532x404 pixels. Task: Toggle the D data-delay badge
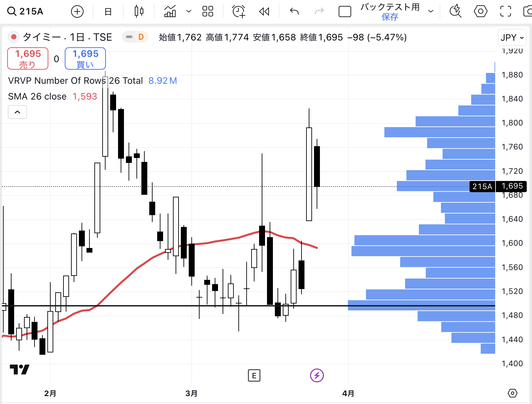click(141, 37)
